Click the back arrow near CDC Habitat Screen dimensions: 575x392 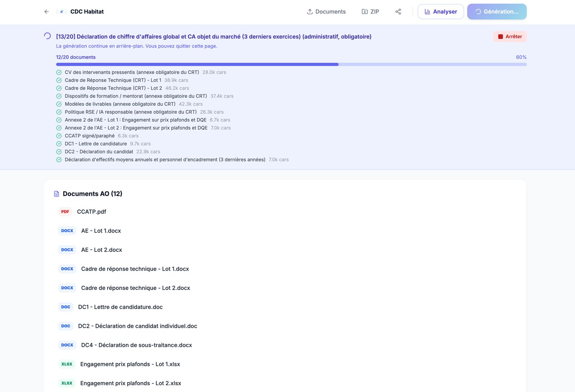tap(46, 11)
